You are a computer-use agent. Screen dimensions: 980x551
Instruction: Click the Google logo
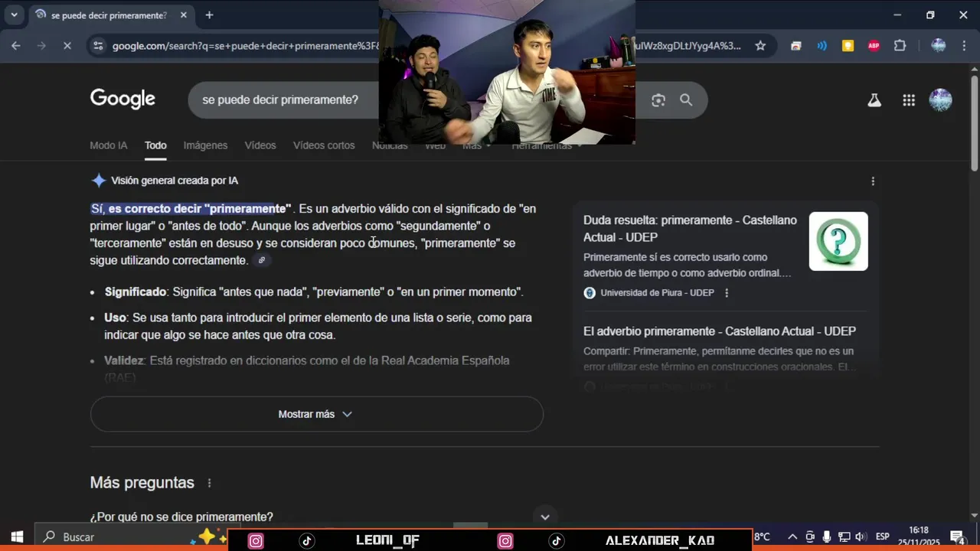click(x=122, y=99)
